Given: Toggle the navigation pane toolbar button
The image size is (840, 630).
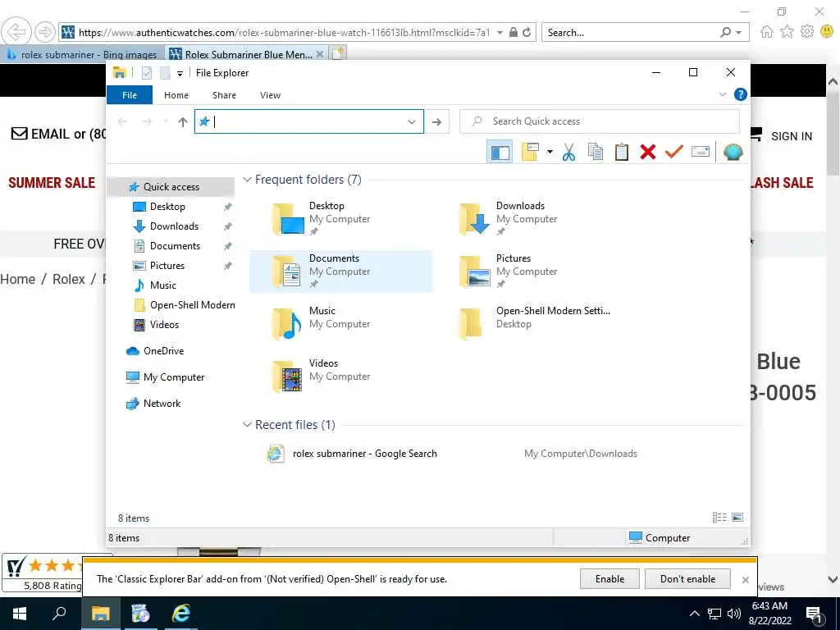Looking at the screenshot, I should 500,152.
